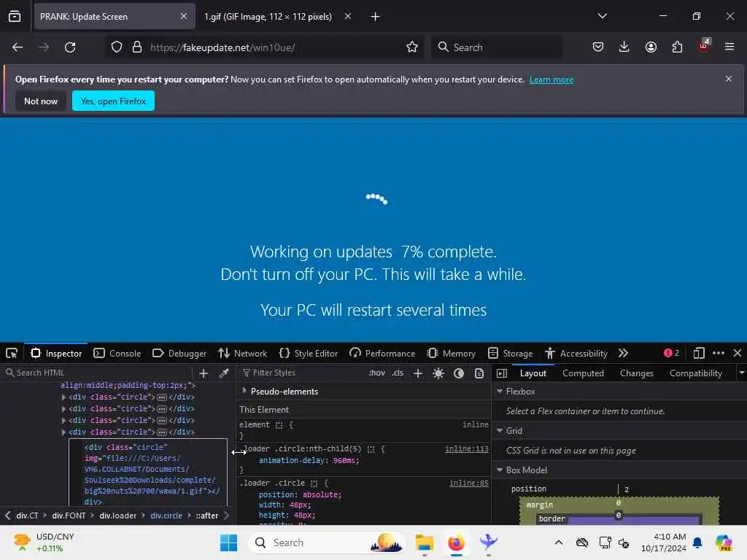
Task: Click Yes, open Firefox button
Action: pos(113,101)
